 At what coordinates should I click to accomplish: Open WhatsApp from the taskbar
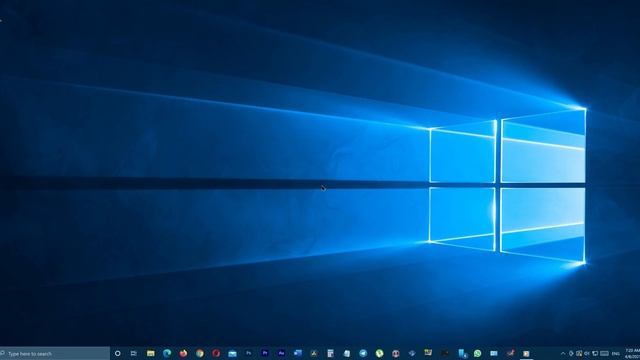pyautogui.click(x=478, y=353)
